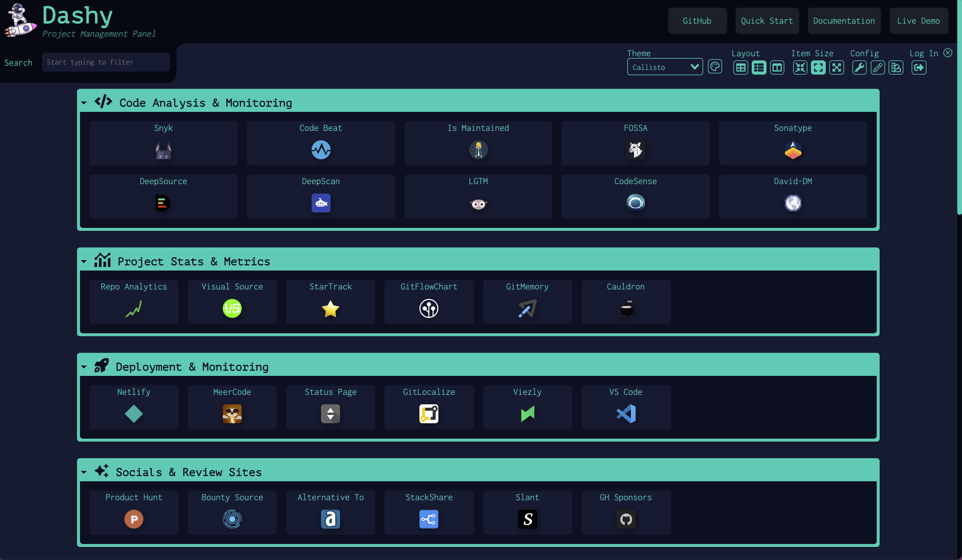The height and width of the screenshot is (560, 962).
Task: Click the search filter input field
Action: tap(106, 62)
